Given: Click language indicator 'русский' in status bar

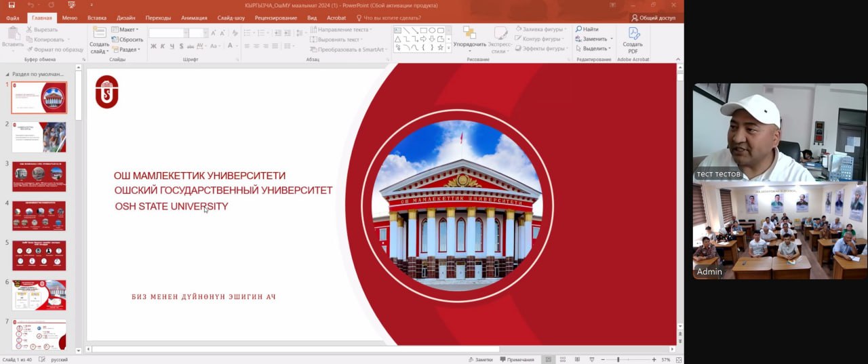Looking at the screenshot, I should (x=60, y=359).
